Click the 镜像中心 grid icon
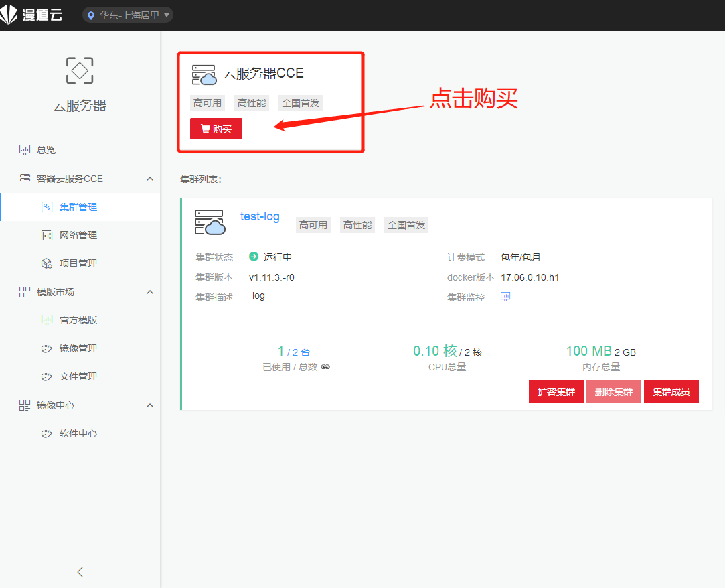The width and height of the screenshot is (725, 588). tap(25, 405)
